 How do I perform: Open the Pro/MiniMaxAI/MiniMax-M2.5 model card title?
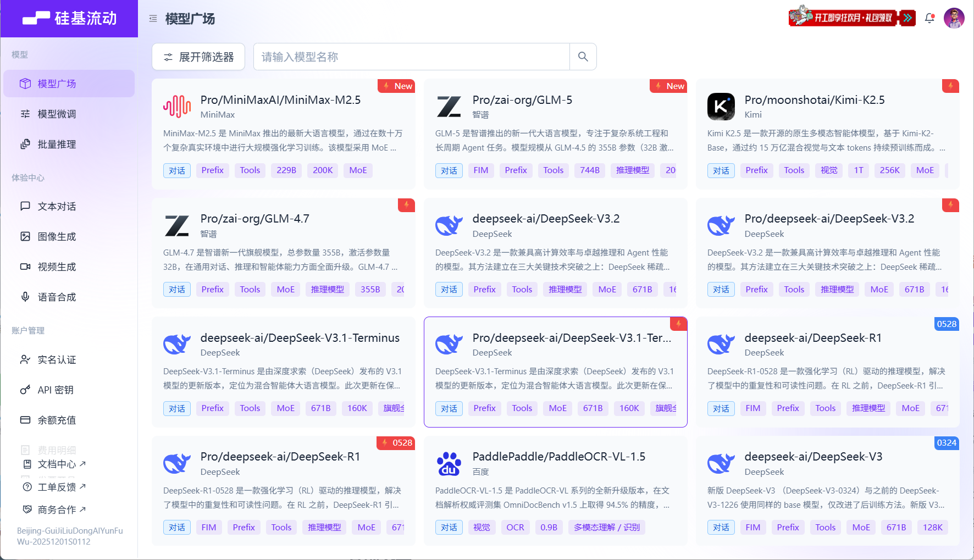click(x=280, y=100)
